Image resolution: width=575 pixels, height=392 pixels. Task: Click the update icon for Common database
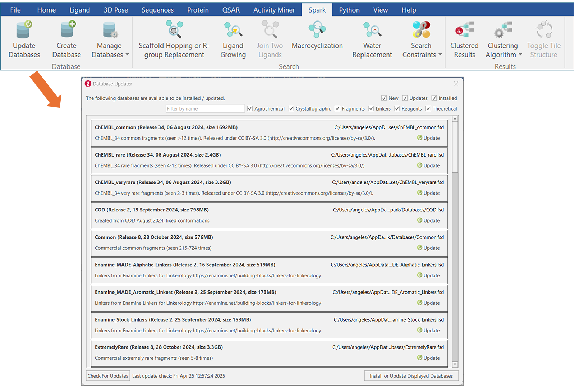pyautogui.click(x=419, y=248)
